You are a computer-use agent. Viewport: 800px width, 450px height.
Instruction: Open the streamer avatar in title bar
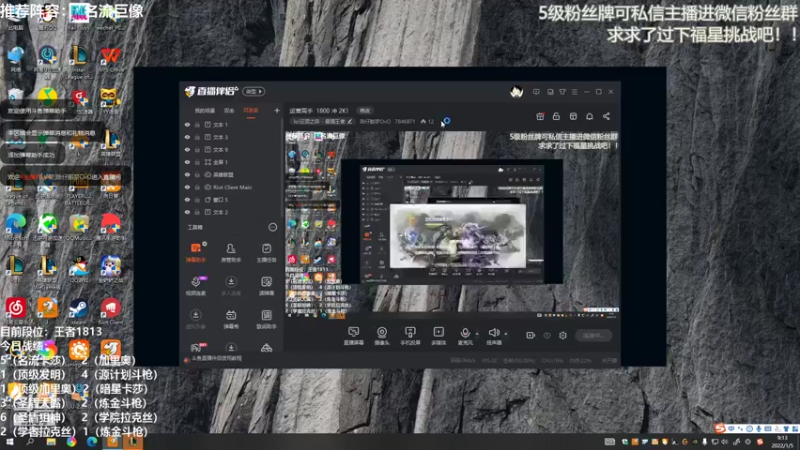coord(516,92)
